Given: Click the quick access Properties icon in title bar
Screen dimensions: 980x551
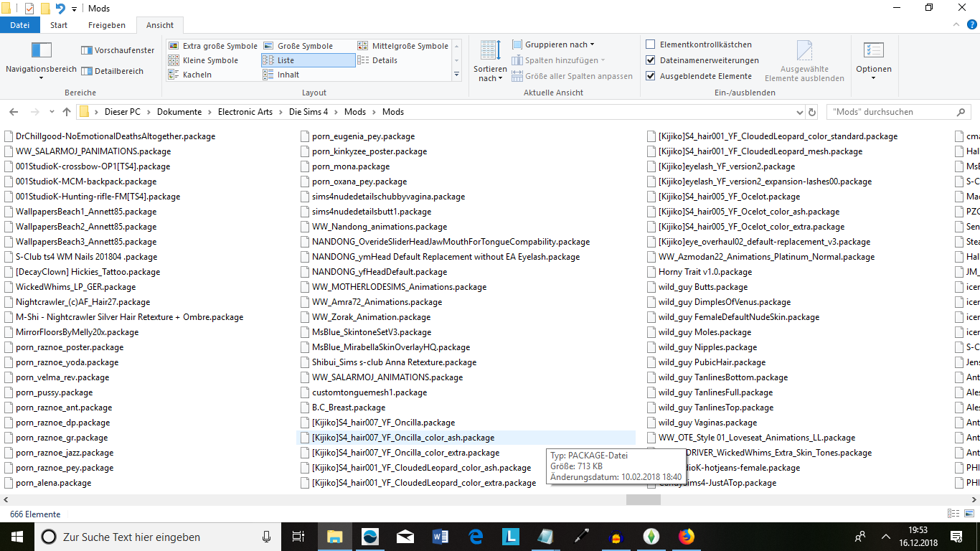Looking at the screenshot, I should (x=29, y=9).
